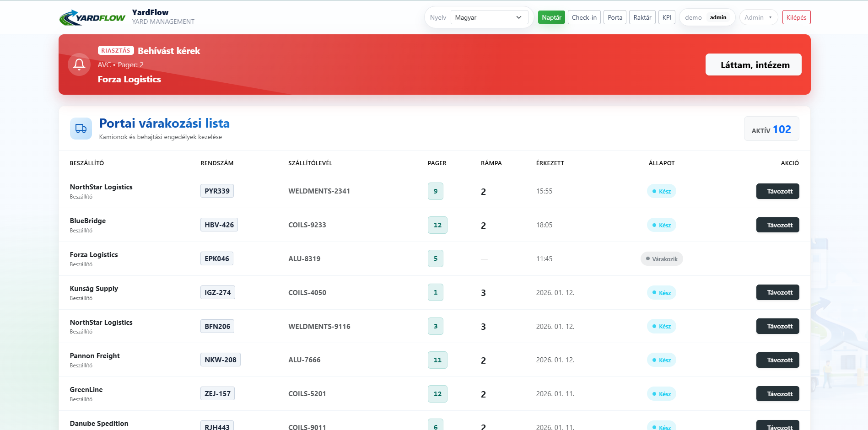Acknowledge alert with Láttam, intézem
The image size is (868, 430).
[753, 65]
